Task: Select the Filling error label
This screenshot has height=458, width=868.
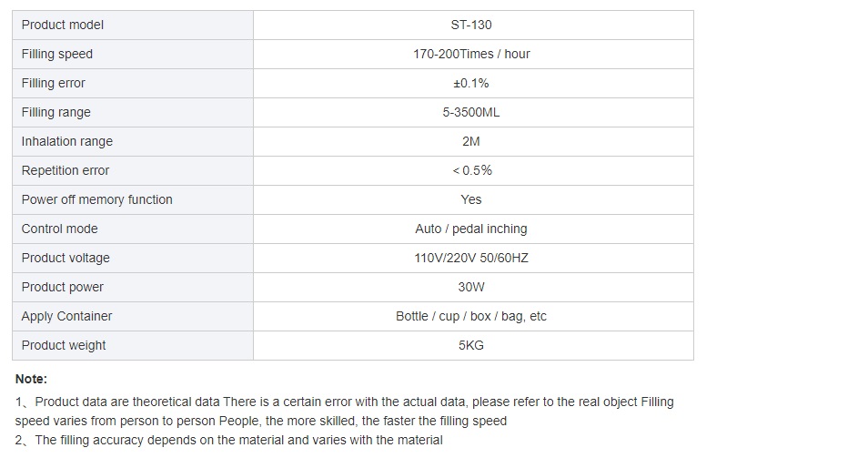Action: tap(53, 83)
